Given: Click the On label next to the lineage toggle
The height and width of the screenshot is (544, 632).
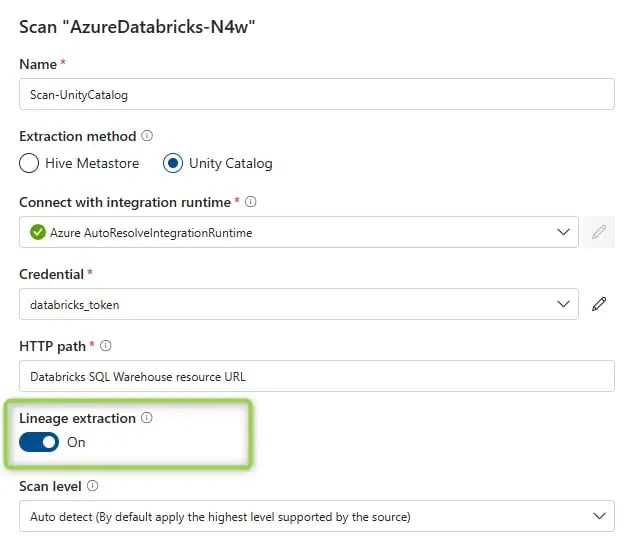Looking at the screenshot, I should (76, 442).
